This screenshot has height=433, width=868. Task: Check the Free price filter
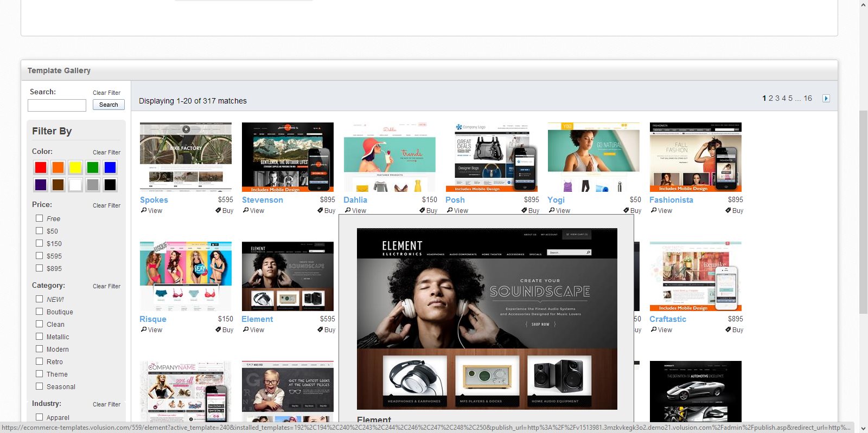pos(39,218)
